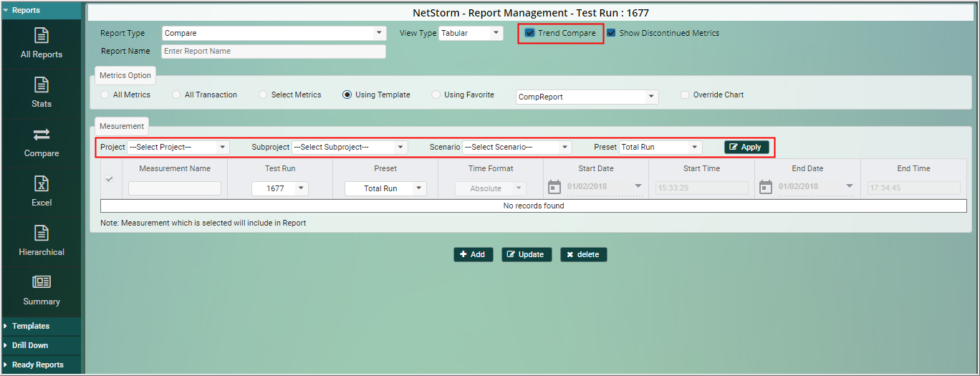The width and height of the screenshot is (980, 376).
Task: Open the Start Date 01/02/2018 dropdown arrow
Action: [638, 186]
